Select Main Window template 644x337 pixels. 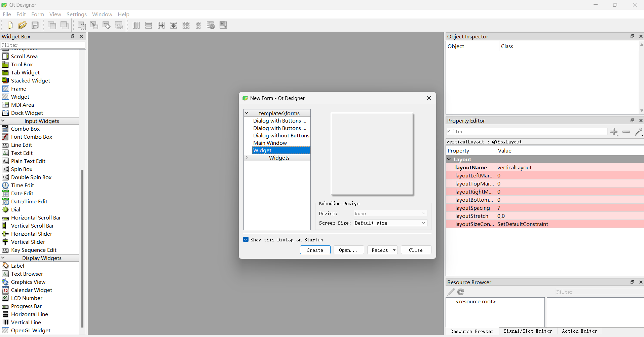270,143
